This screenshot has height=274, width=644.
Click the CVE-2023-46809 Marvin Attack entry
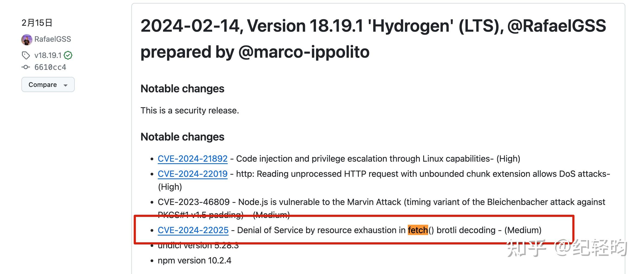point(381,208)
